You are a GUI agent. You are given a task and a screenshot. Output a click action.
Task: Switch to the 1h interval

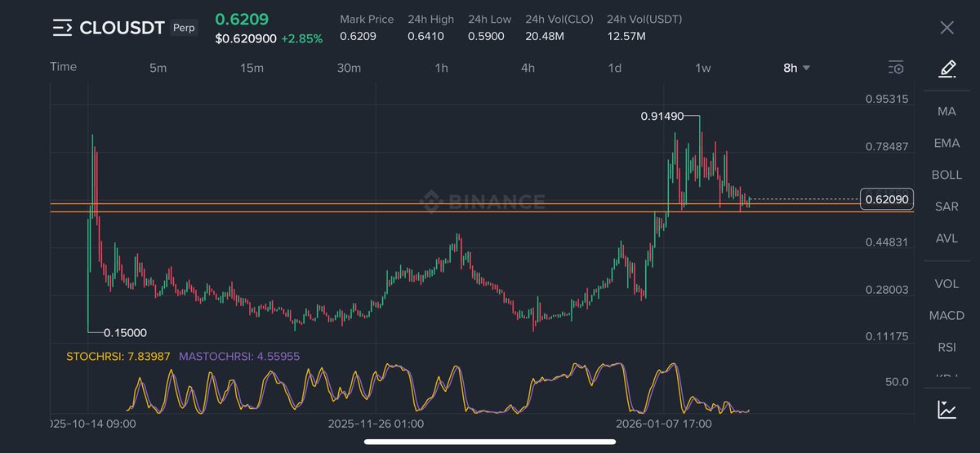(x=441, y=68)
